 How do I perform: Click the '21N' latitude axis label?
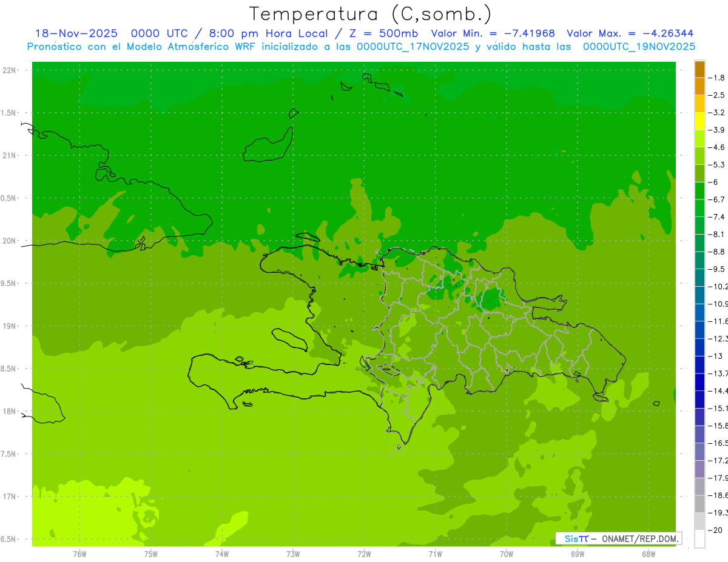[9, 155]
